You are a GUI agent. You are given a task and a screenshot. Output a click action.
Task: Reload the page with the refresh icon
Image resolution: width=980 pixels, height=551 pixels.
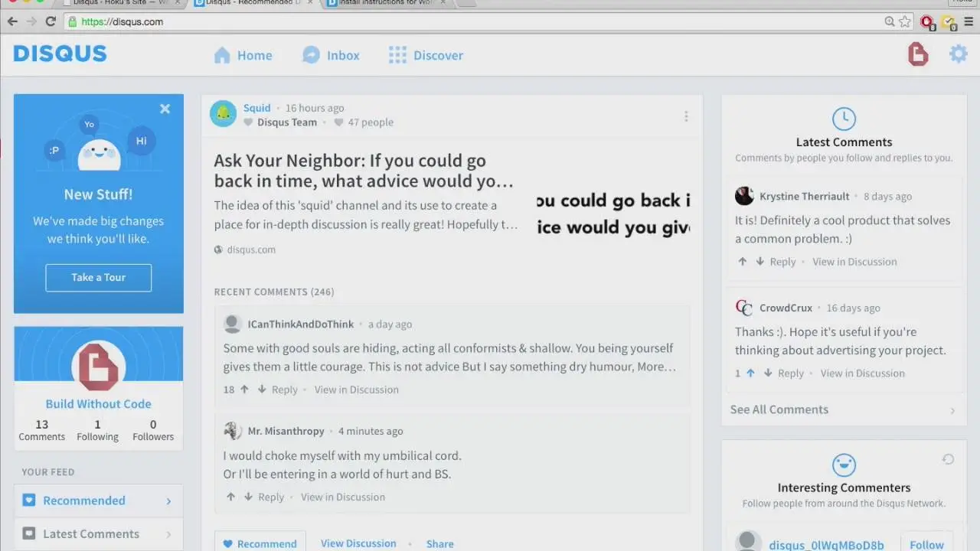pos(51,21)
